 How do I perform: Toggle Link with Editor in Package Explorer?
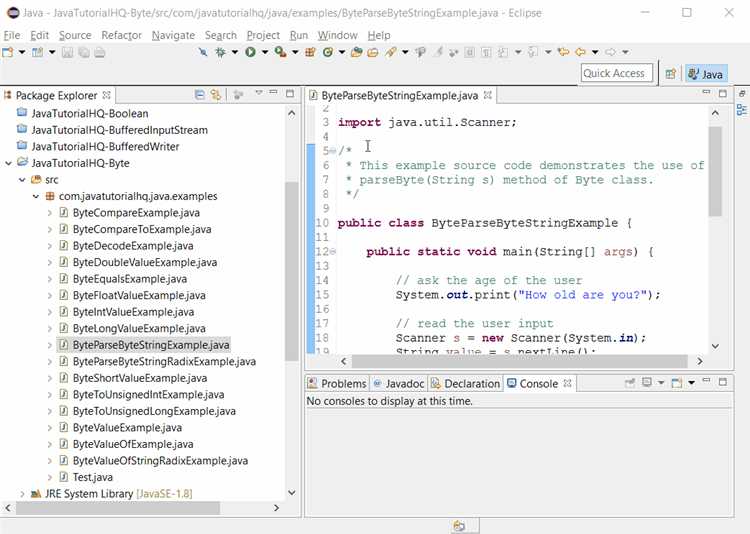[x=216, y=95]
